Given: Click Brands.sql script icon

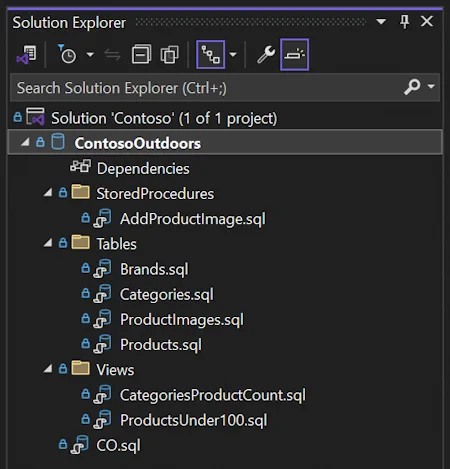Looking at the screenshot, I should tap(102, 269).
